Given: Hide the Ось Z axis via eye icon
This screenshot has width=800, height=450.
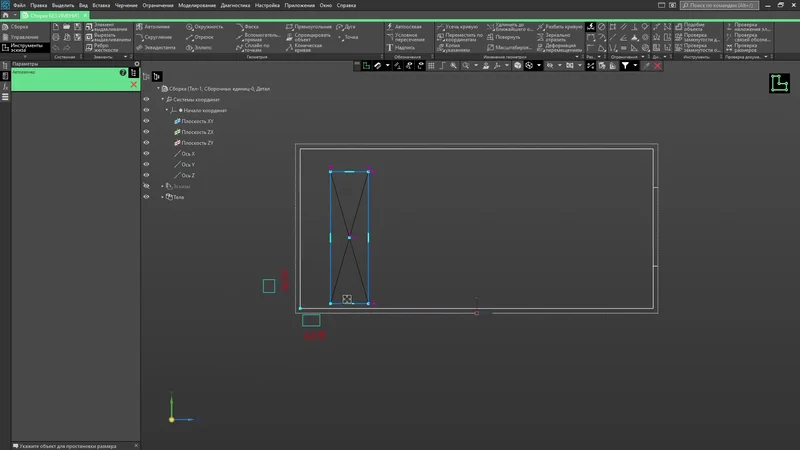Looking at the screenshot, I should 146,175.
